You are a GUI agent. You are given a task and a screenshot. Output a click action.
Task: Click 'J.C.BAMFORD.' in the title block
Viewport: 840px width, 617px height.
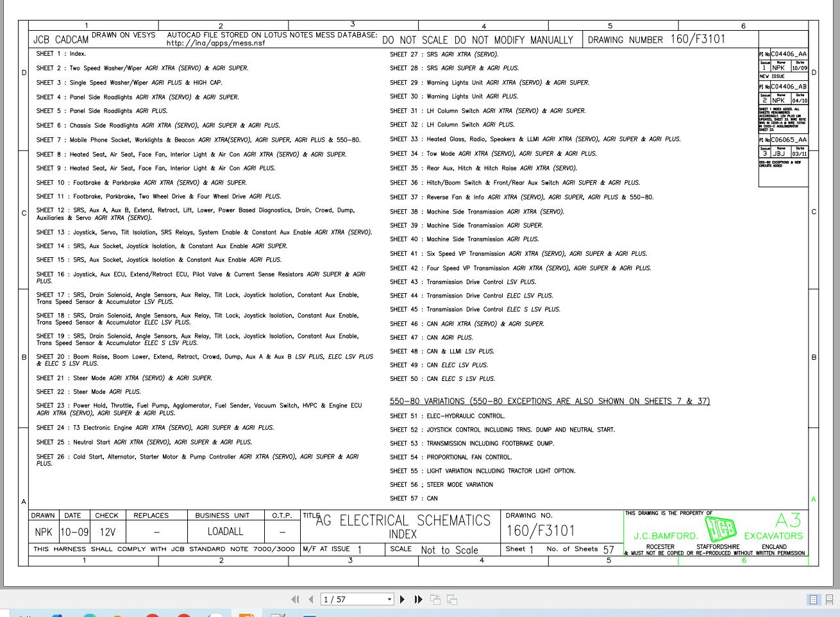[666, 536]
